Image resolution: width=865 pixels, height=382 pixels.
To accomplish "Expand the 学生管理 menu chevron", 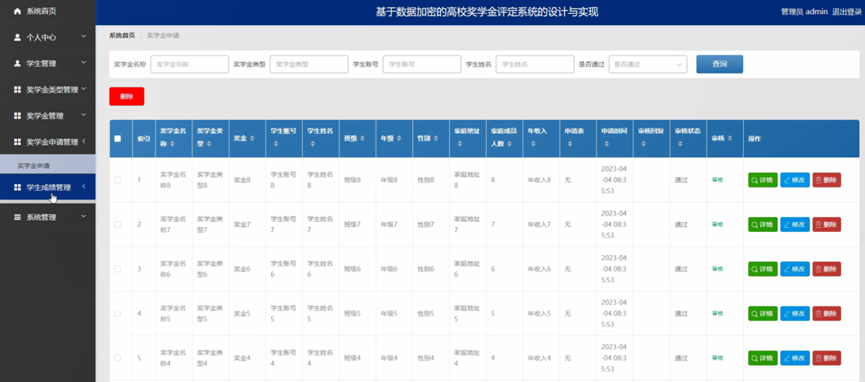I will coord(83,63).
